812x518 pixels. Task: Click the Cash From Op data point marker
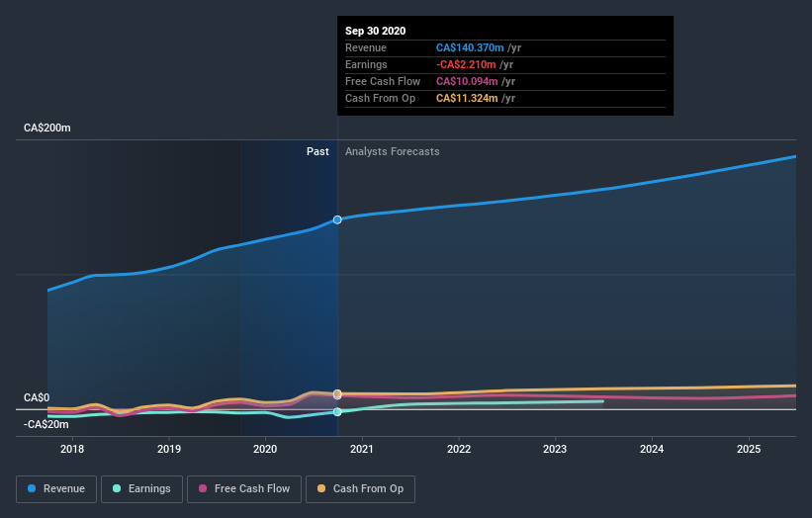tap(337, 393)
